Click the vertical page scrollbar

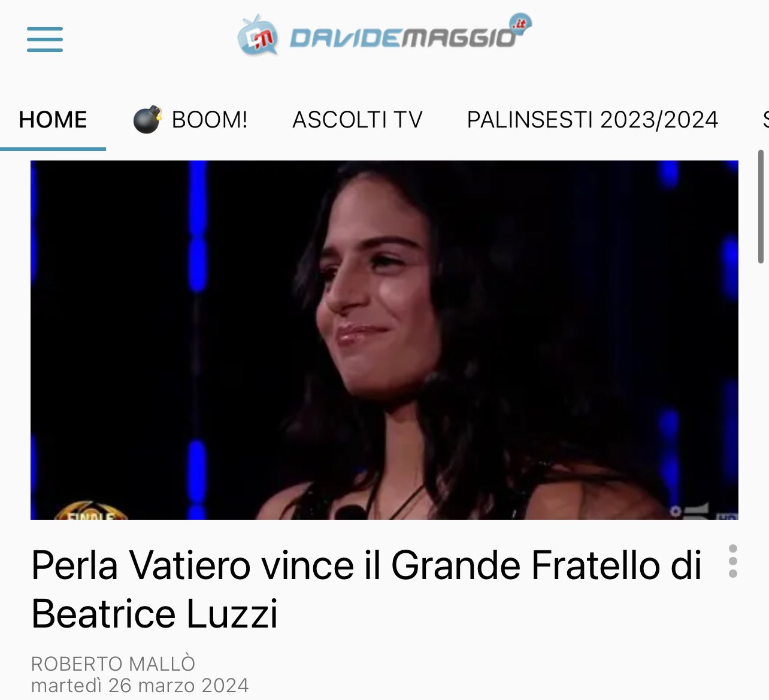tap(761, 207)
